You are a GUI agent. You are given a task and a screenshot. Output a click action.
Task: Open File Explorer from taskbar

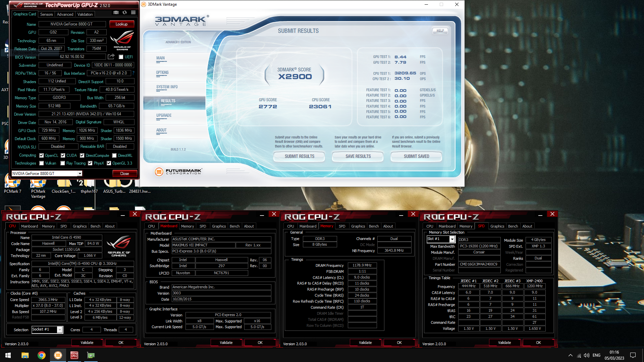[25, 355]
